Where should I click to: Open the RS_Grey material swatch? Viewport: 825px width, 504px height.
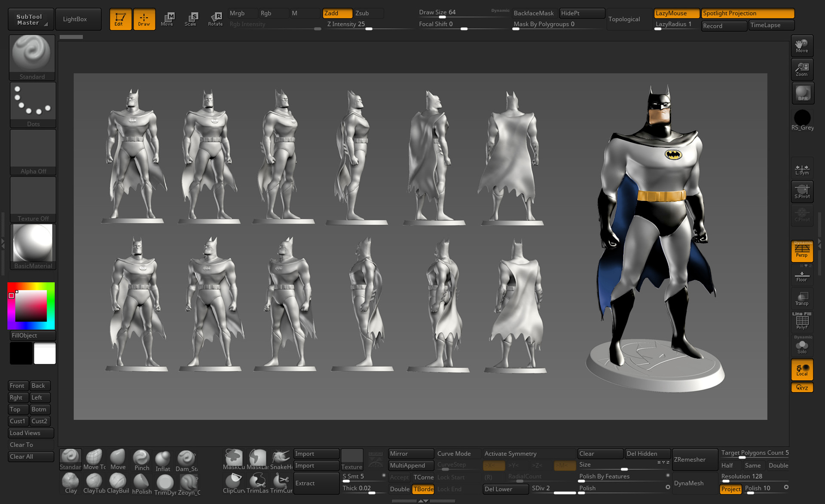802,120
